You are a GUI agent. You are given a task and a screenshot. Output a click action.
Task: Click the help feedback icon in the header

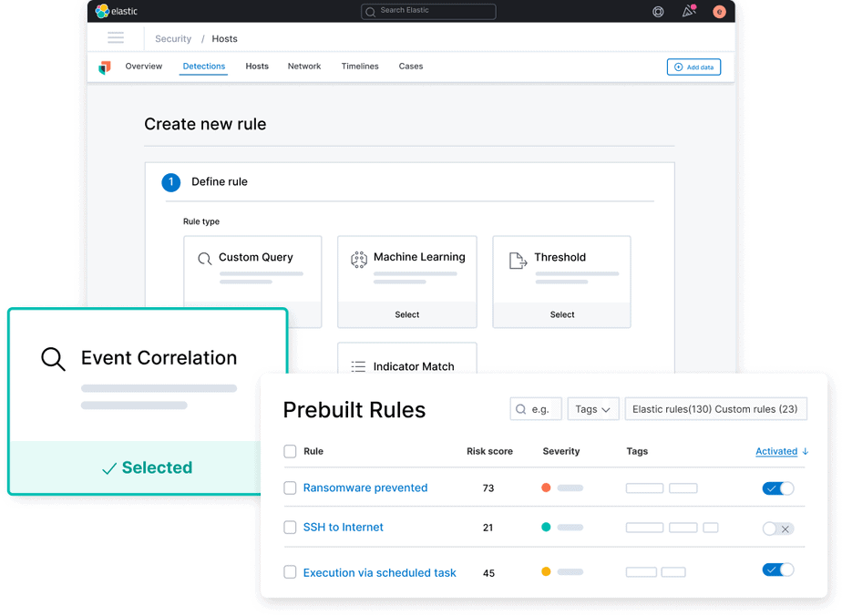[x=658, y=11]
